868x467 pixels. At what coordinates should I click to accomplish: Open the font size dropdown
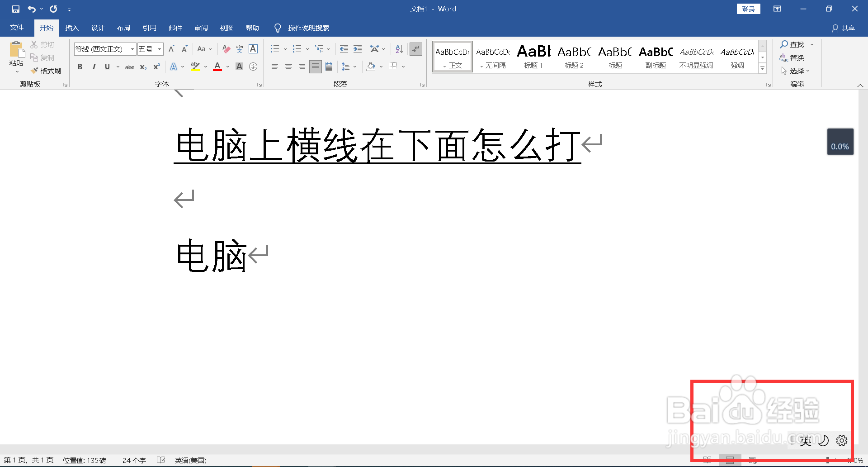click(159, 49)
